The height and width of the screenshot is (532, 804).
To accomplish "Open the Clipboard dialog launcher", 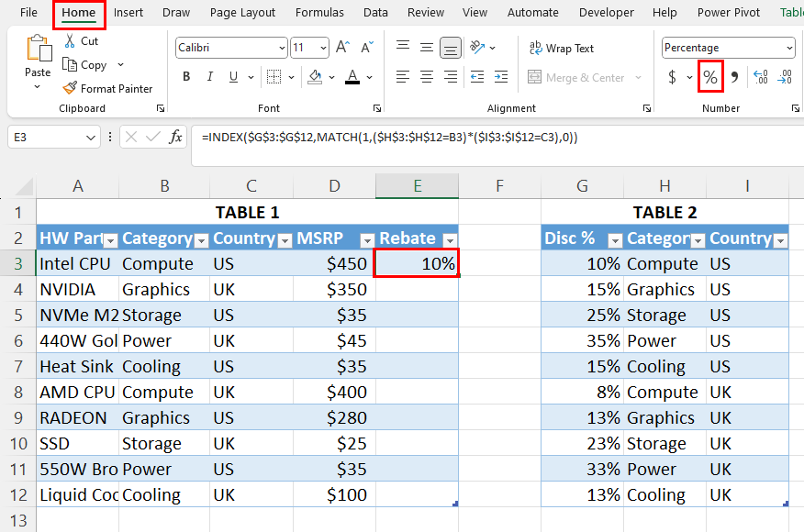I will [161, 108].
